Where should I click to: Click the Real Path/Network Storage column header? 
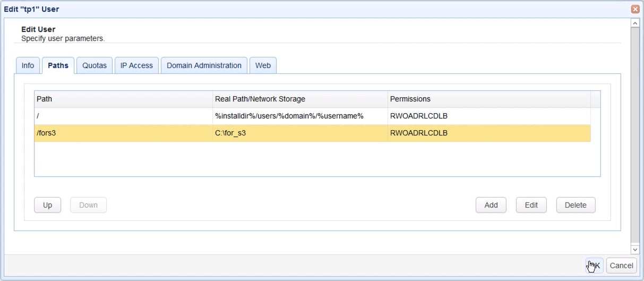pyautogui.click(x=299, y=99)
